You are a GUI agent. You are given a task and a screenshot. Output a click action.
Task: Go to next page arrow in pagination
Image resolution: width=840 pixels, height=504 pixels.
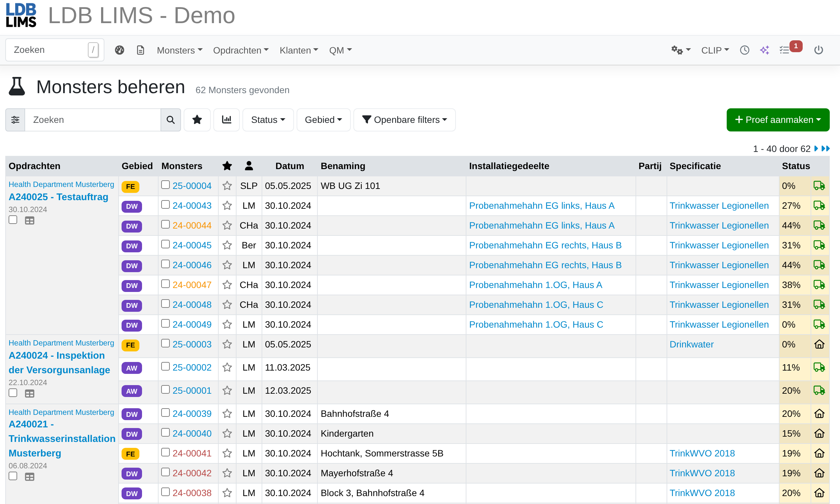[816, 149]
